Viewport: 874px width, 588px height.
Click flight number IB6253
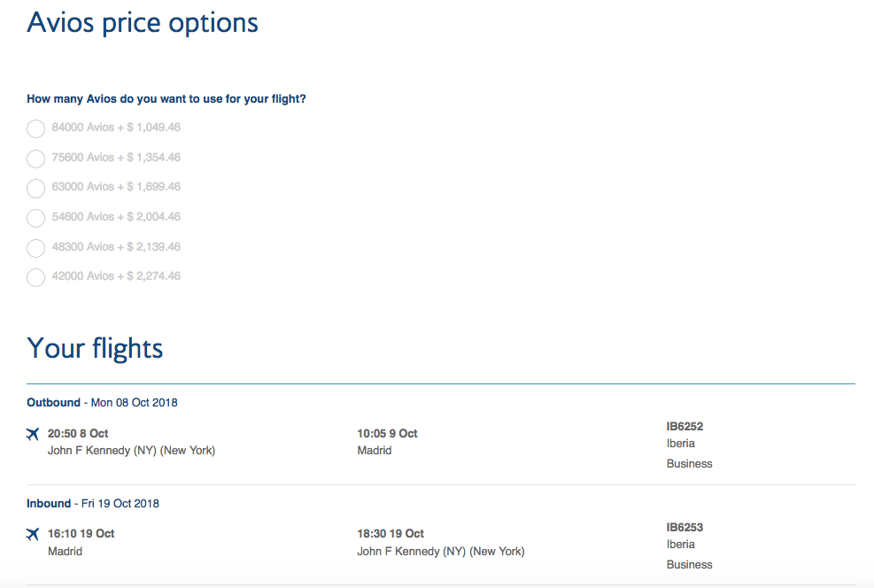coord(685,527)
